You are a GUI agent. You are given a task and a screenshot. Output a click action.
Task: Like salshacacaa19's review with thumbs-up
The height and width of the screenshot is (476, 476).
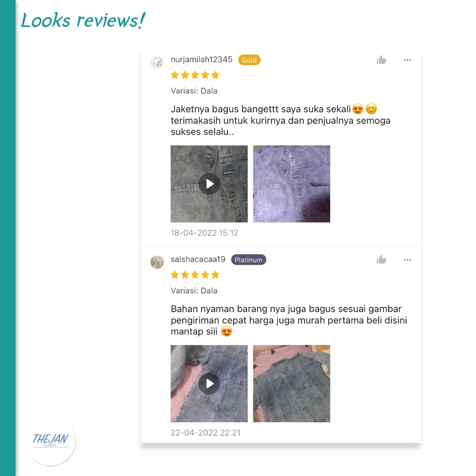click(381, 260)
